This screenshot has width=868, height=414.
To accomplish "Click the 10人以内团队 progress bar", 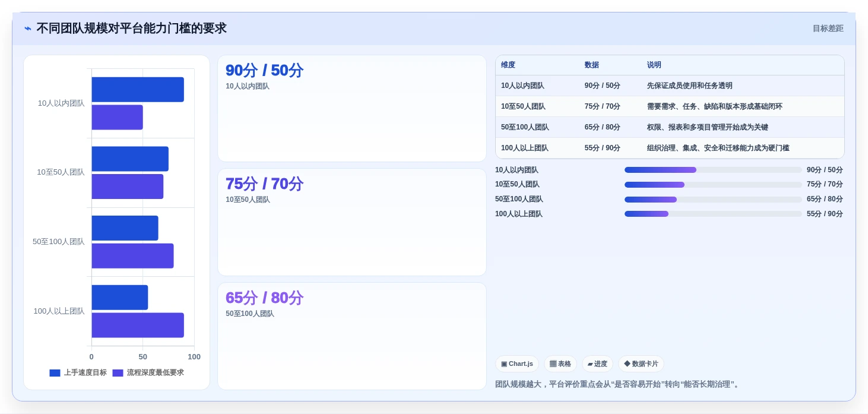I will pos(713,170).
